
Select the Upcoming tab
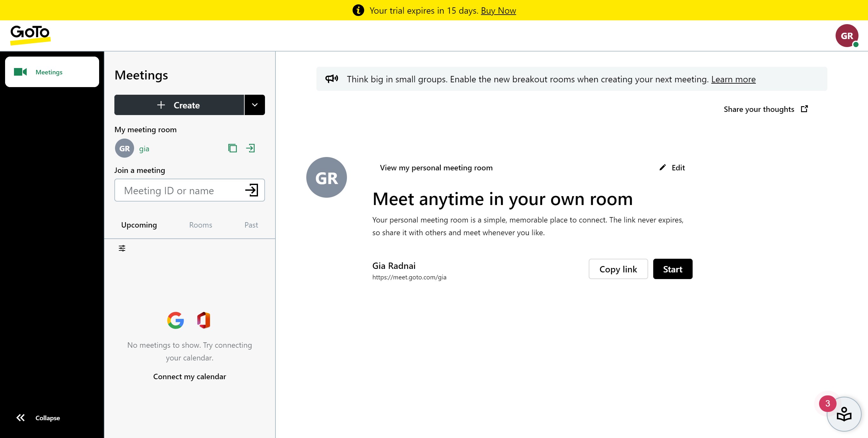(x=139, y=225)
